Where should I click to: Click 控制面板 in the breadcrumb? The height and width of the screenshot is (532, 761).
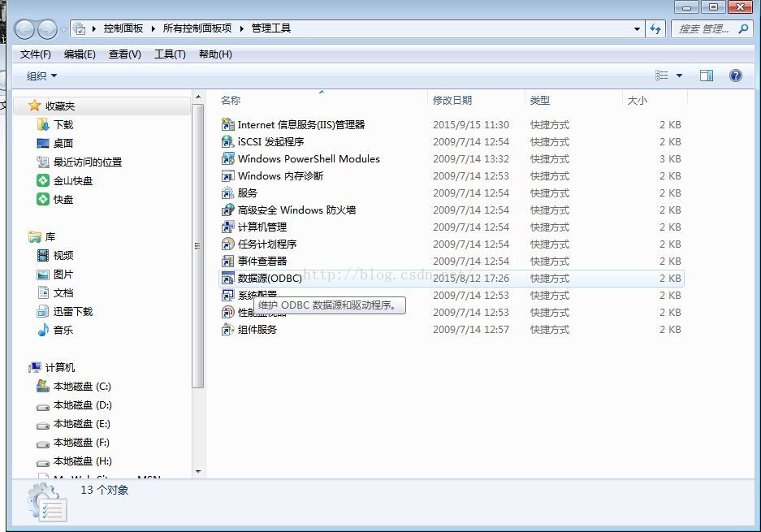pos(123,28)
